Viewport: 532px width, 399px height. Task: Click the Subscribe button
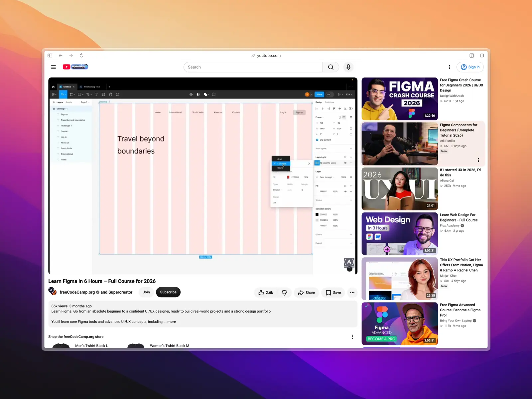[x=168, y=292]
